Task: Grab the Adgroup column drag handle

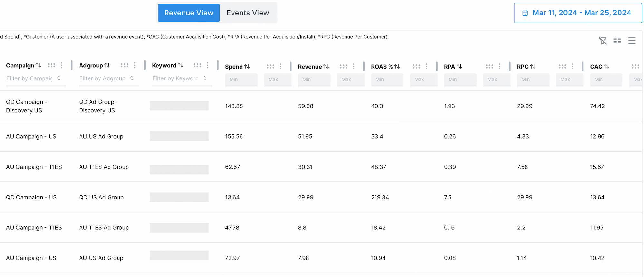Action: pos(124,65)
